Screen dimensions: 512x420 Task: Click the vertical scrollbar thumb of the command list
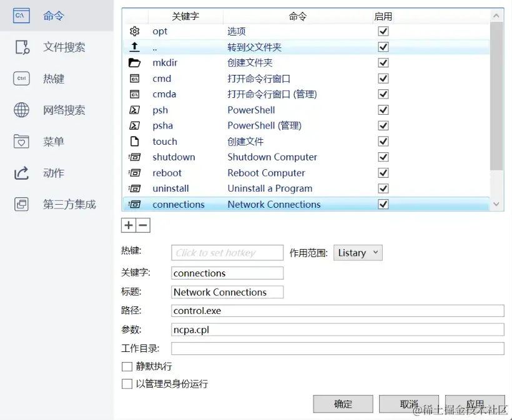496,96
